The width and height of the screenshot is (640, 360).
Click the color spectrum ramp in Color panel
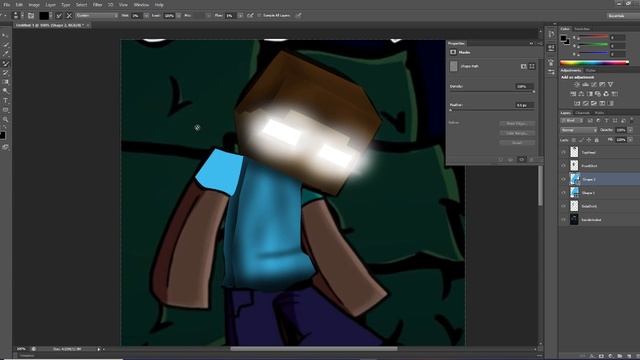[594, 63]
